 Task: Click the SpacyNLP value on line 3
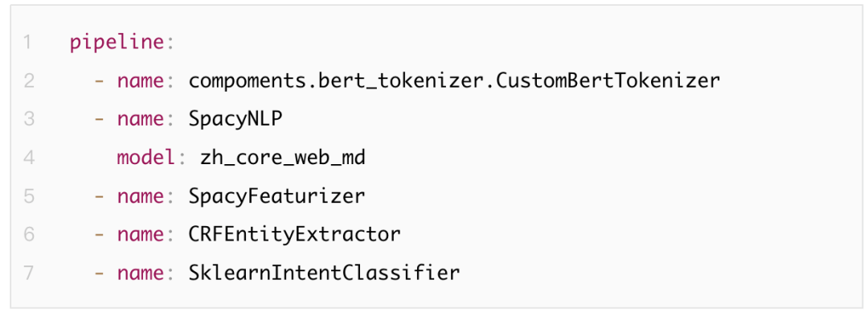(235, 120)
